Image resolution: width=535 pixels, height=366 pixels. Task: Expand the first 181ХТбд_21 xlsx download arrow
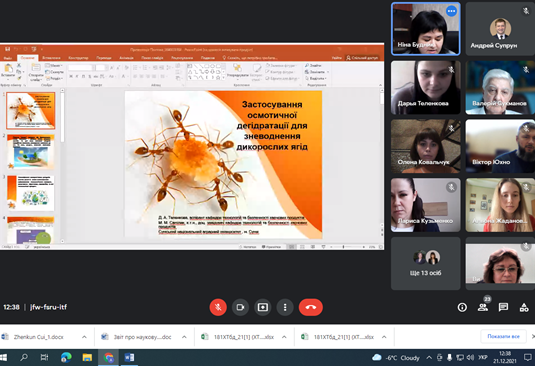point(284,337)
